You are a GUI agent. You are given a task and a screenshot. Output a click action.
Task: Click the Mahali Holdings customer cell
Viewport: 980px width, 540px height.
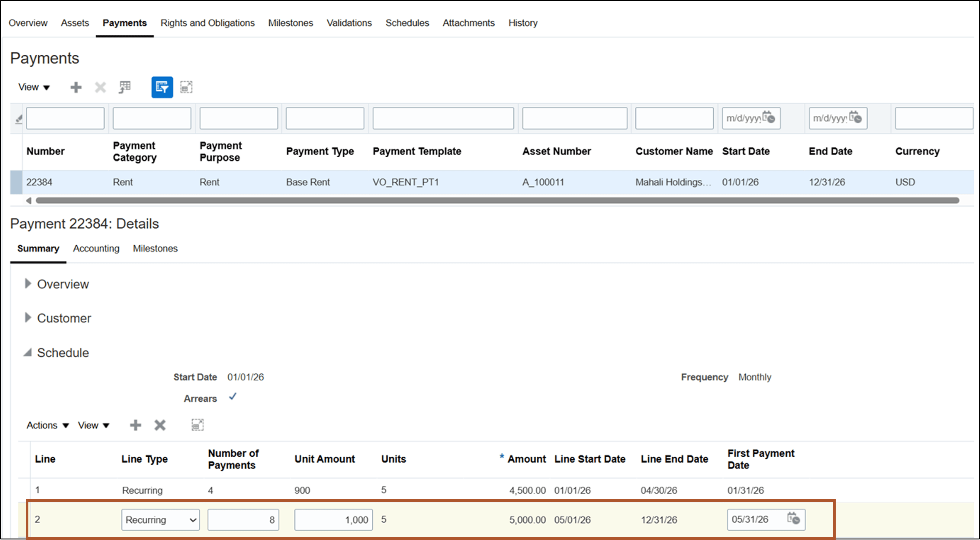click(673, 182)
